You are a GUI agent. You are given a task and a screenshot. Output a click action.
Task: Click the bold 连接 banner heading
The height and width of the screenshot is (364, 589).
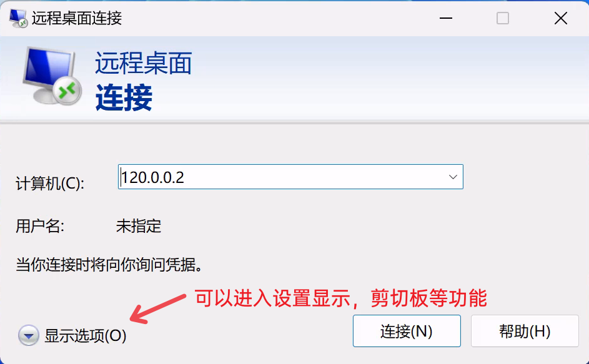(124, 97)
